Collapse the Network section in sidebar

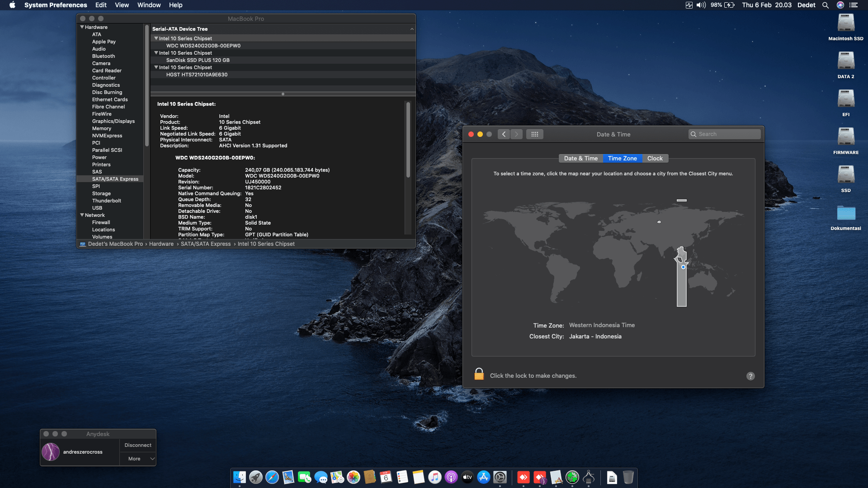(82, 215)
